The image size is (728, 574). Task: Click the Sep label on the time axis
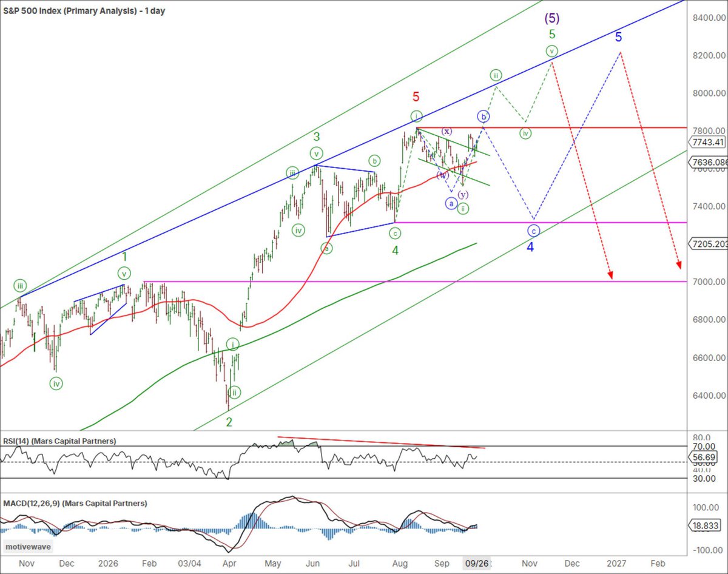coord(442,564)
